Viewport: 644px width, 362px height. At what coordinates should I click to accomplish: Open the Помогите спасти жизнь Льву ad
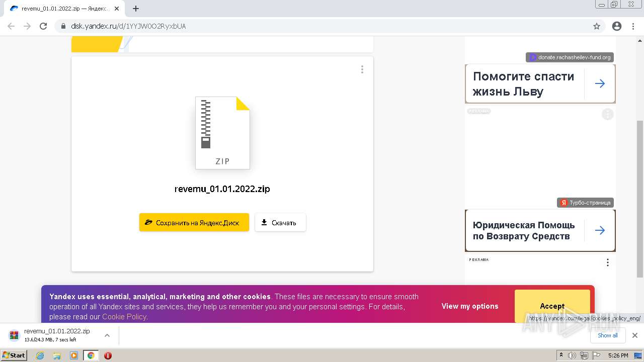(x=523, y=84)
